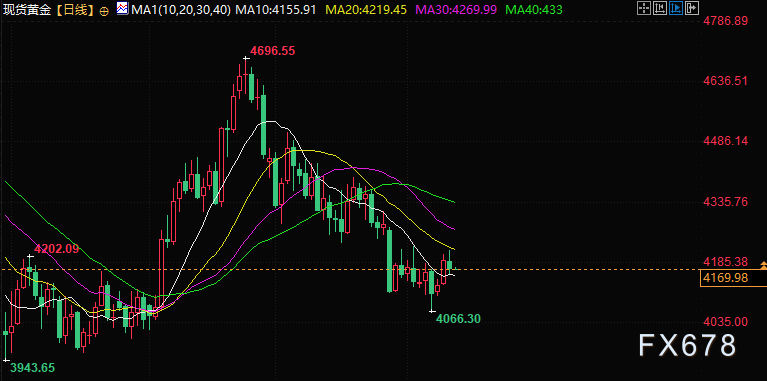767x381 pixels.
Task: Click the crosshair cursor icon
Action: click(x=644, y=8)
